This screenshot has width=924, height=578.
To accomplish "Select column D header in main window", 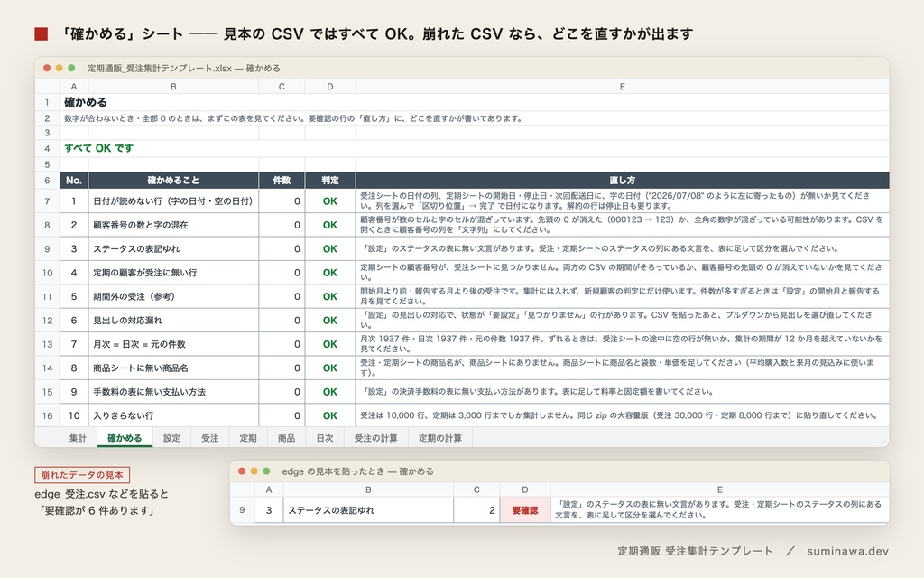I will [330, 87].
